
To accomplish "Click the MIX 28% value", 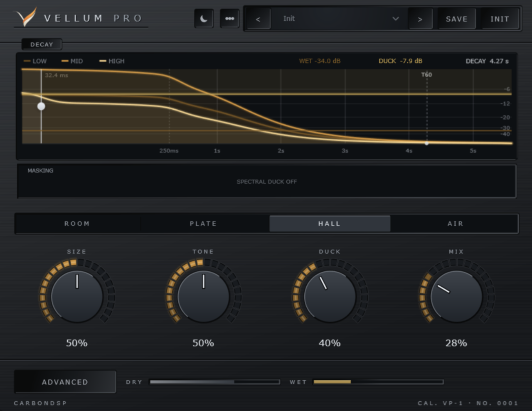I will 456,343.
